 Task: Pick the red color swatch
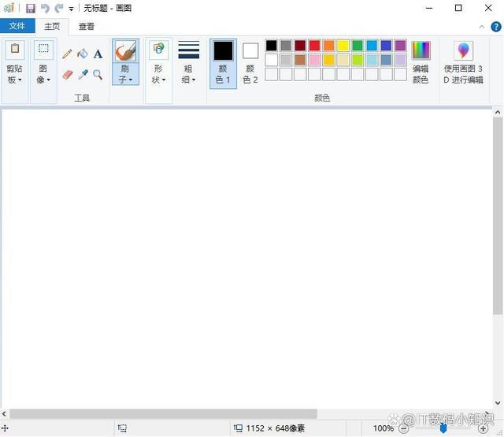coord(314,46)
